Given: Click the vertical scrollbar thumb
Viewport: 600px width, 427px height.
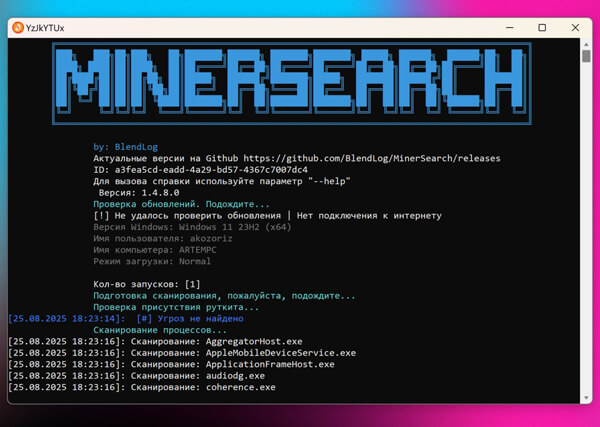Looking at the screenshot, I should point(586,56).
